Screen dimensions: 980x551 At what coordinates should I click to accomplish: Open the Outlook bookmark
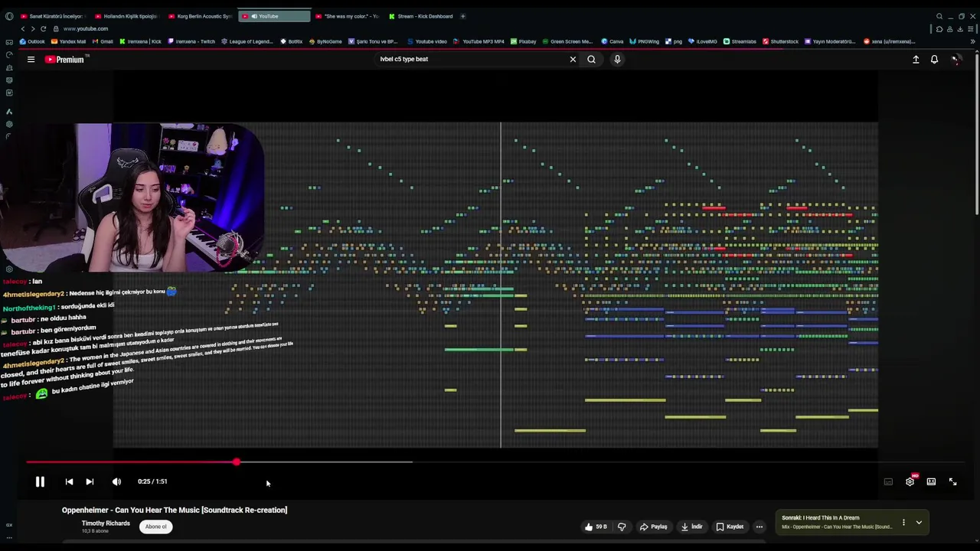tap(32, 41)
